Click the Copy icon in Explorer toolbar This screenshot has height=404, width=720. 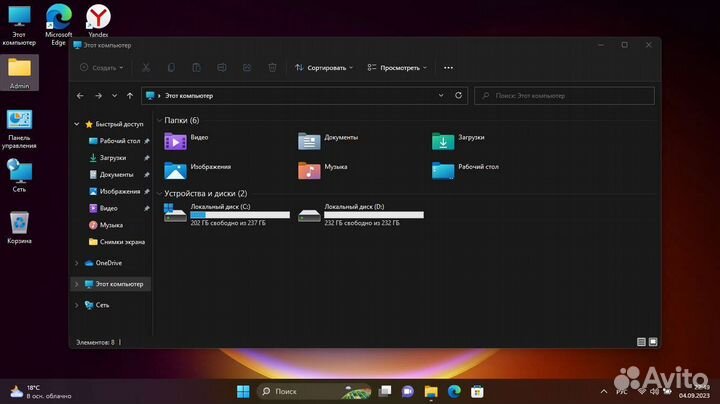(x=171, y=67)
